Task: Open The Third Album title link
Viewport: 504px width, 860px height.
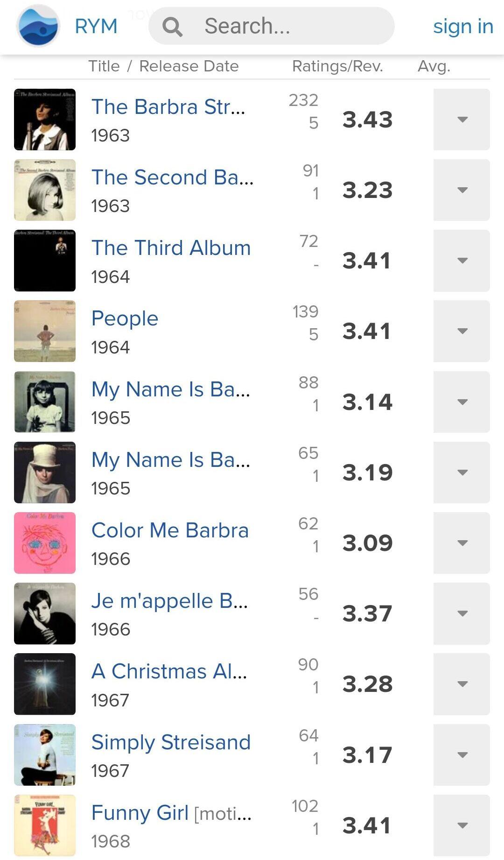Action: click(171, 248)
